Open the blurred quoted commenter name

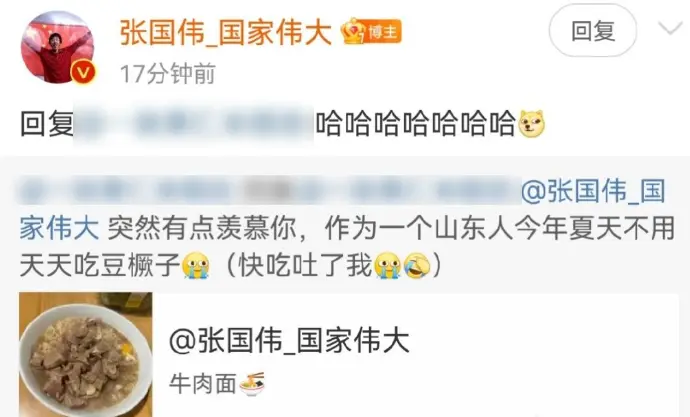pos(269,190)
